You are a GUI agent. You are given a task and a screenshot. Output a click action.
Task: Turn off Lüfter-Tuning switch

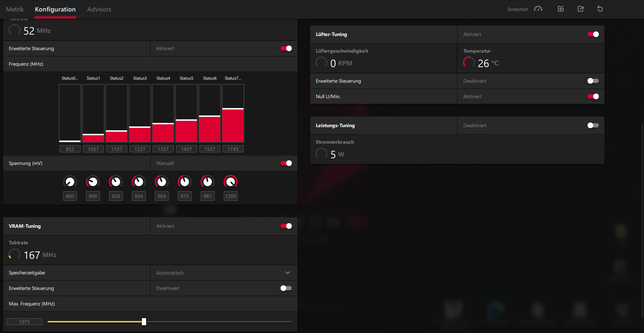click(x=593, y=34)
